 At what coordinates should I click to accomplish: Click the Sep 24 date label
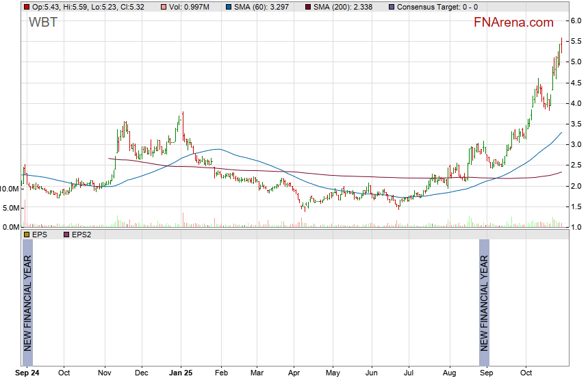click(27, 373)
